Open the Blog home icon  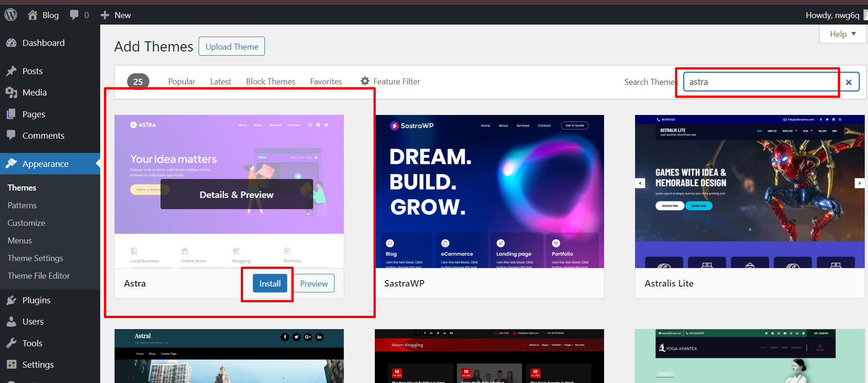point(32,15)
